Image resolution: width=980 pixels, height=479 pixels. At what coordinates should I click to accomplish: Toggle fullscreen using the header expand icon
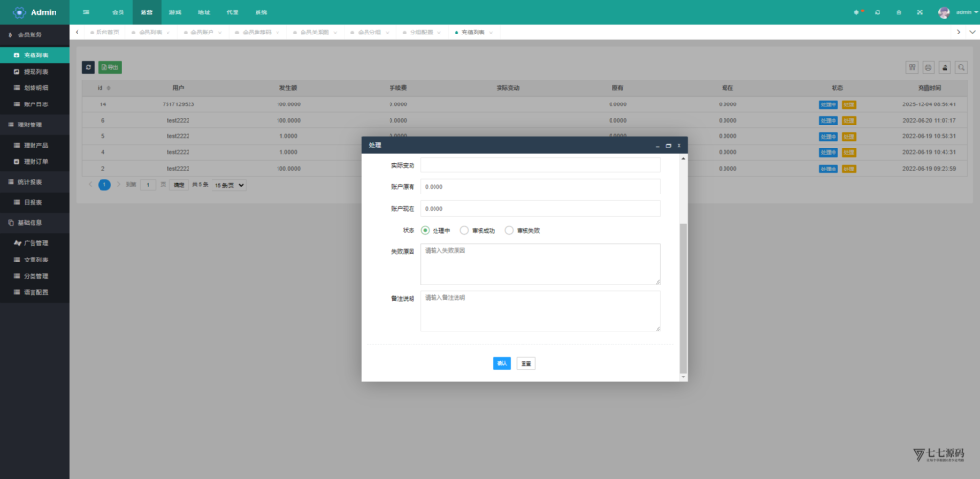920,12
